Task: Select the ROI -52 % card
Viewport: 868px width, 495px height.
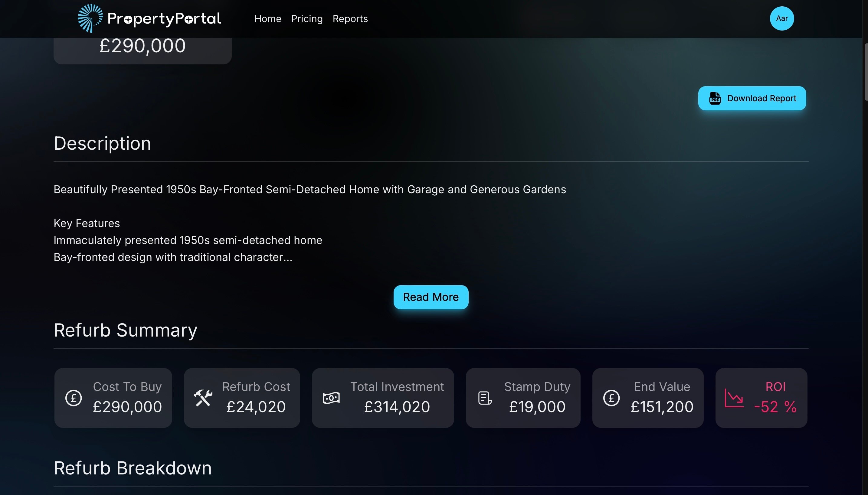Action: click(x=761, y=398)
